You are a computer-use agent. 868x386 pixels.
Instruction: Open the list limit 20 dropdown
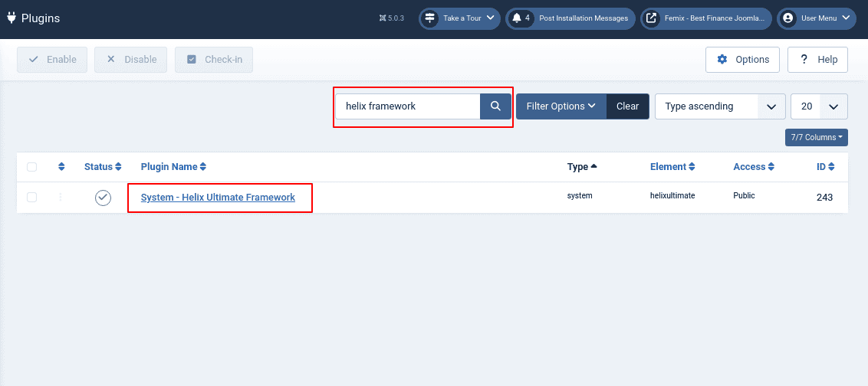pyautogui.click(x=818, y=106)
